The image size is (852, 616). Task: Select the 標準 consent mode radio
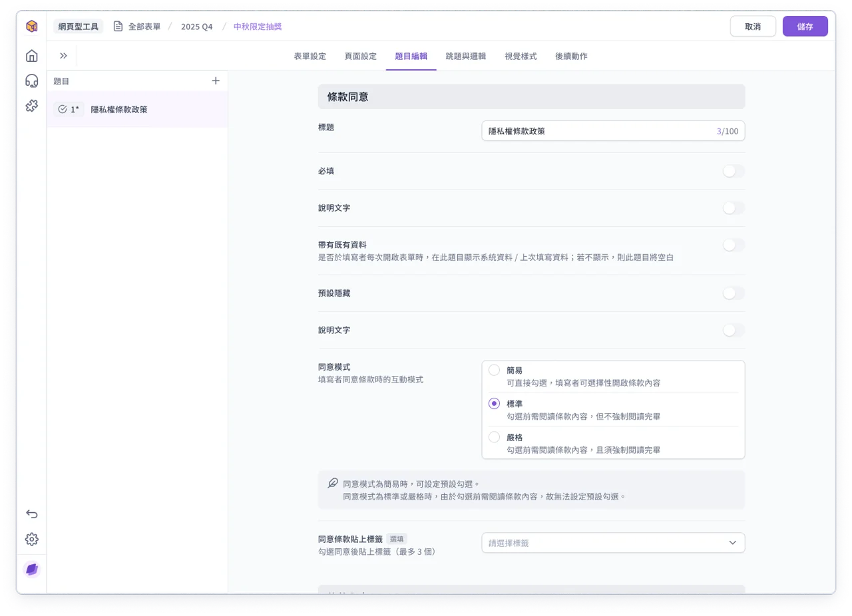coord(494,403)
